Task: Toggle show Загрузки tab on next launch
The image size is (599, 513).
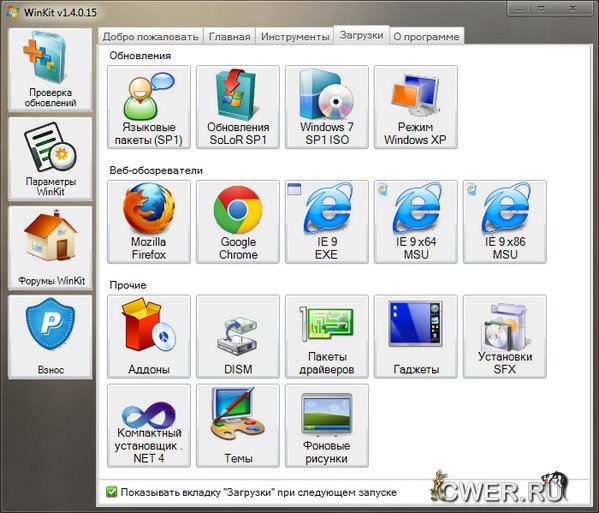Action: (112, 492)
